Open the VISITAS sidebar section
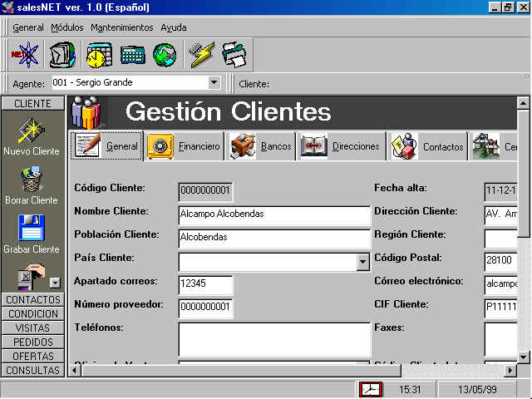Screen dimensions: 532x399 point(33,328)
